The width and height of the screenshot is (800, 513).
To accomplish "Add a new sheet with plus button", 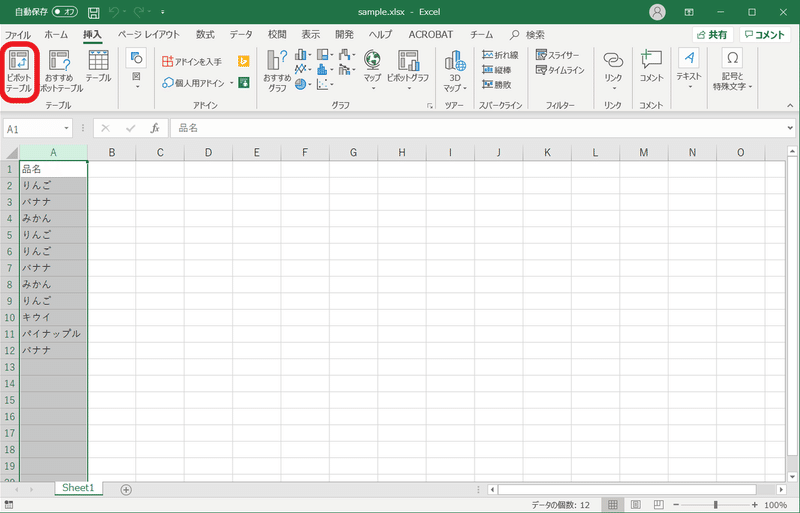I will 126,490.
